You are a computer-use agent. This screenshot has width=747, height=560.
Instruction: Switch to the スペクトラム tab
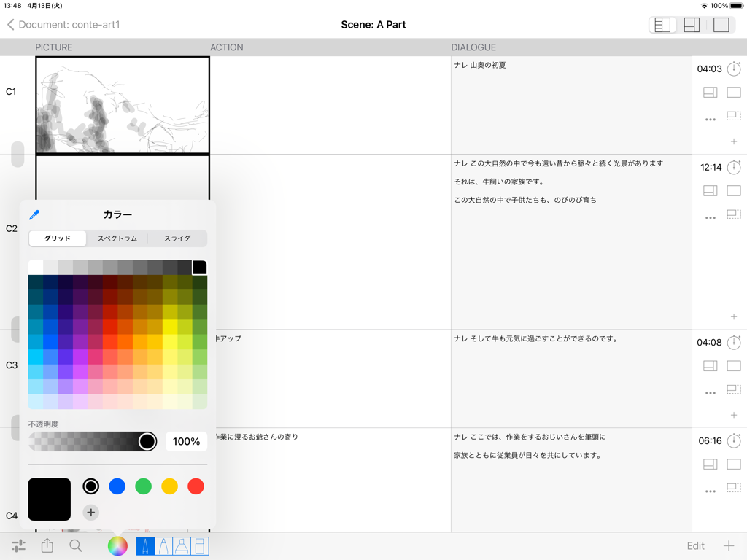pos(117,238)
